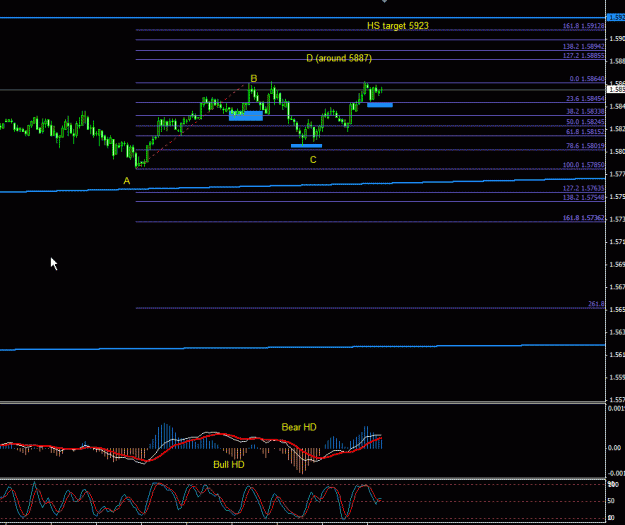Select the blue rectangle above label C

tap(306, 146)
